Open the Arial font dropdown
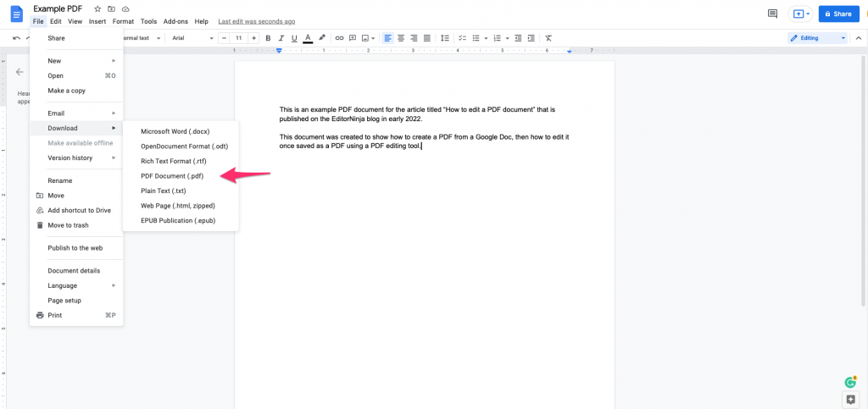This screenshot has height=409, width=868. point(192,38)
